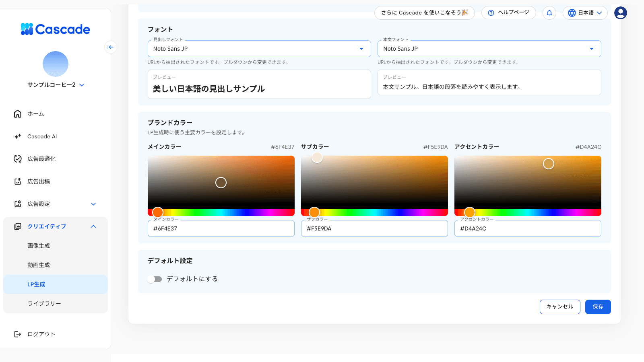Click body font preview sample text
The image size is (644, 362).
[x=452, y=87]
